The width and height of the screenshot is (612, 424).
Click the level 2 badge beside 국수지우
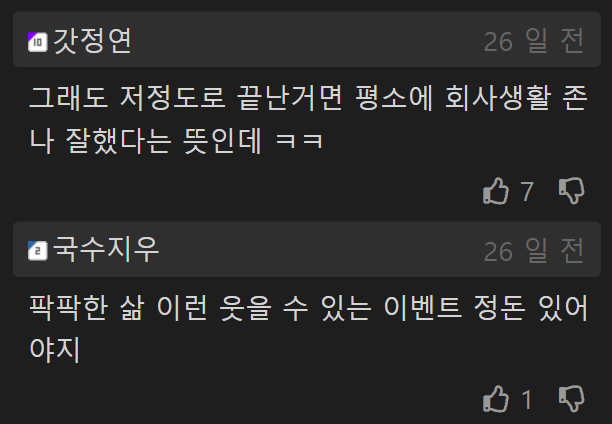tap(37, 251)
